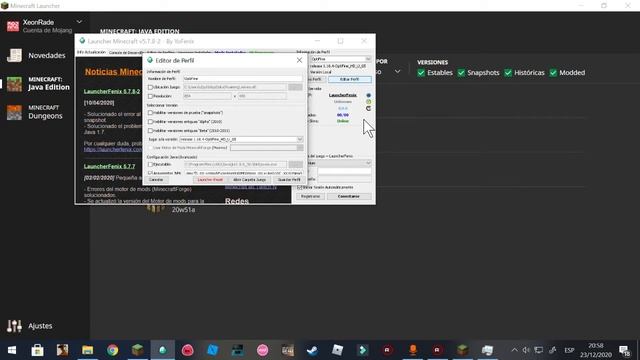Close the Editor de Perfil dialog
The width and height of the screenshot is (640, 360).
pyautogui.click(x=299, y=60)
